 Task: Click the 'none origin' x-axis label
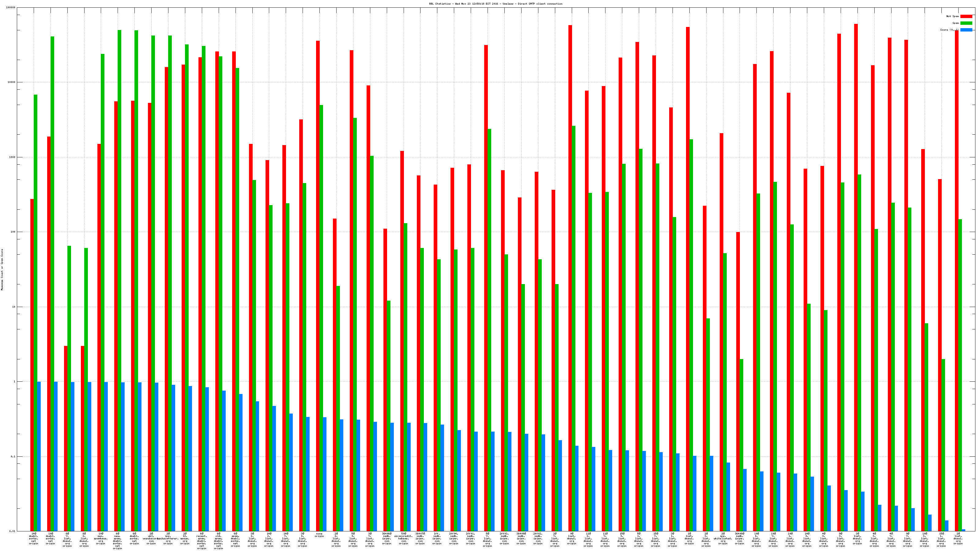coord(319,535)
